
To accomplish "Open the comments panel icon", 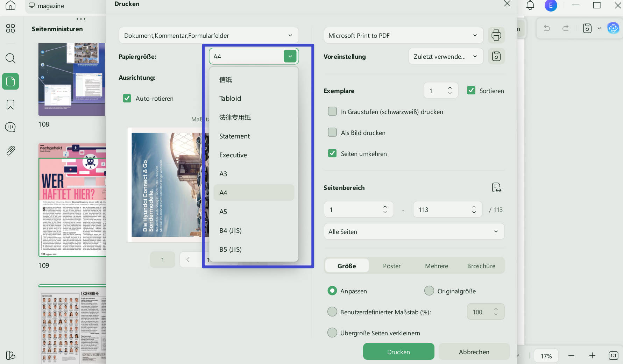I will [10, 127].
